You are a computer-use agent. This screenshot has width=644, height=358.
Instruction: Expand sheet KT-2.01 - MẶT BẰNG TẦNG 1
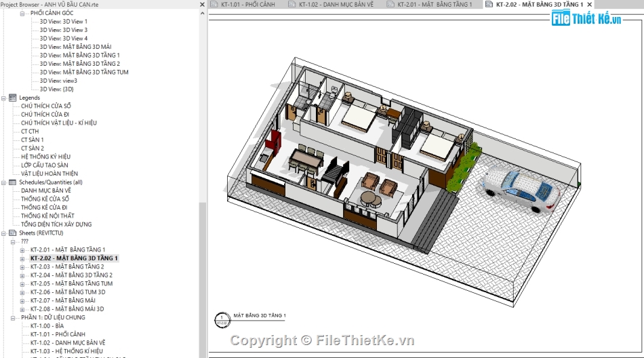(x=22, y=250)
